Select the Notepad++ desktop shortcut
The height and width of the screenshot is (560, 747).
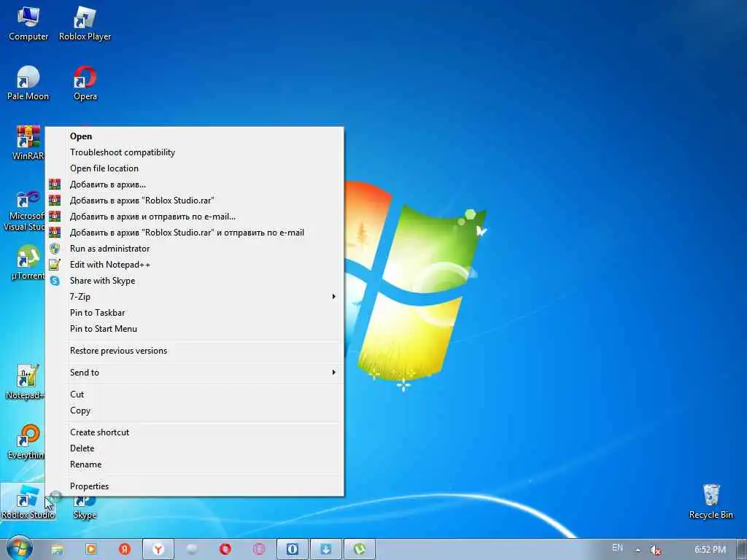tap(25, 382)
